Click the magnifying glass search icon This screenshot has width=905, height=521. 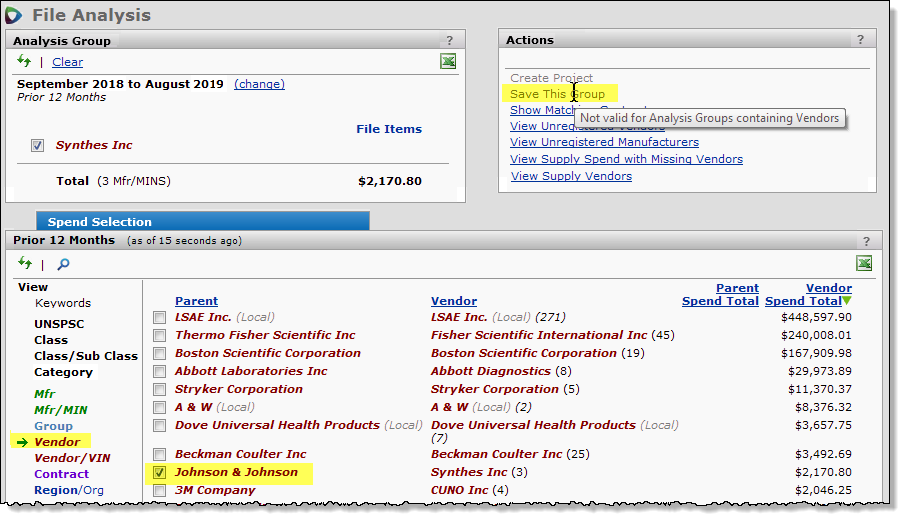(x=63, y=264)
